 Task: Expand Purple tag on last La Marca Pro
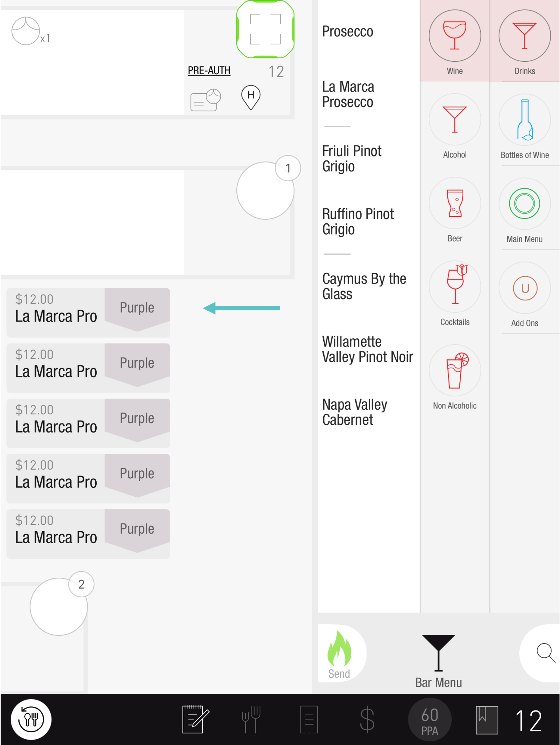click(x=137, y=529)
